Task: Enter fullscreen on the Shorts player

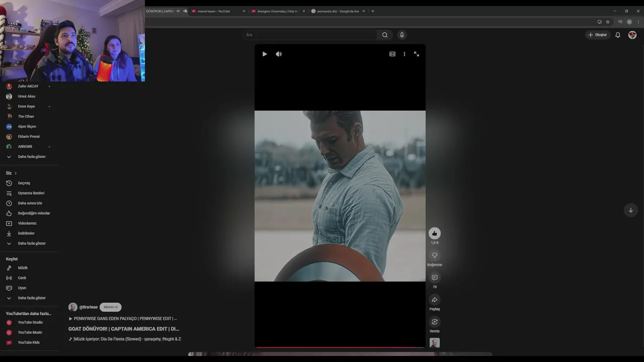Action: [417, 54]
